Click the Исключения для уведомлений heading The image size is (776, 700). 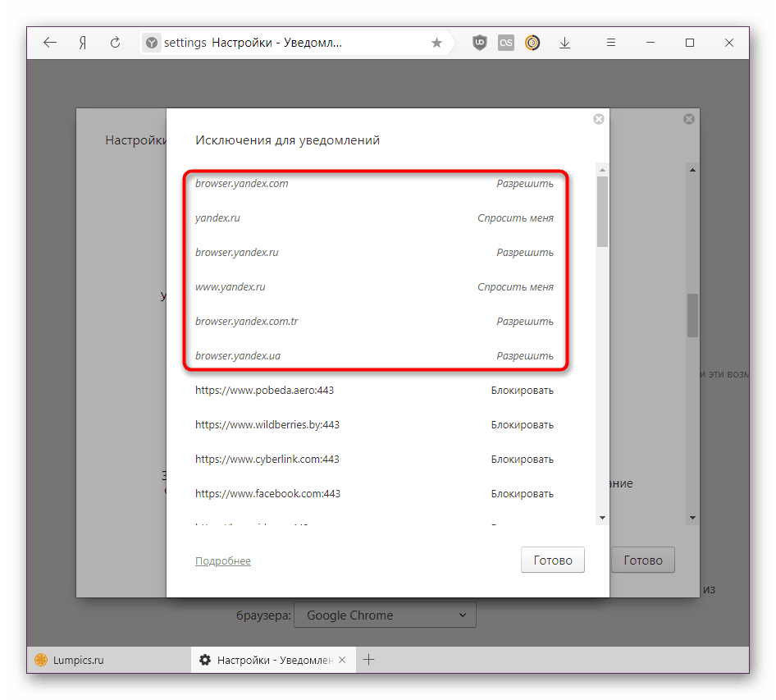pos(288,140)
